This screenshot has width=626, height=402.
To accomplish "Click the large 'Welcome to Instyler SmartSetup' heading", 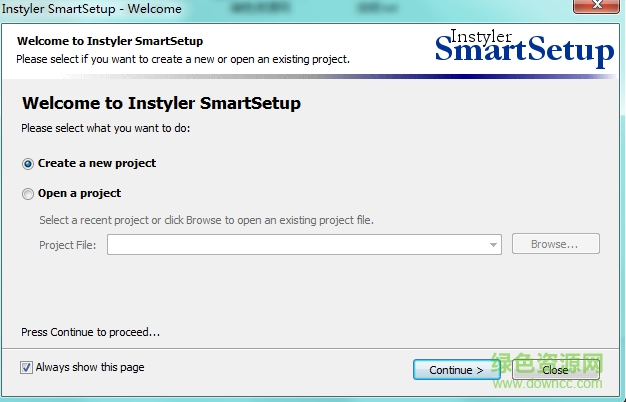I will point(161,103).
